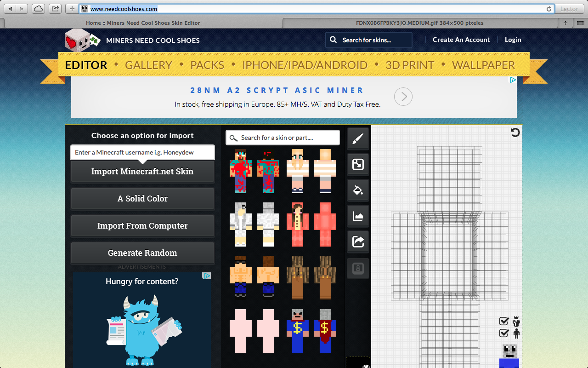This screenshot has width=588, height=368.
Task: Select the red cape dollar-sign skin back view
Action: (325, 331)
